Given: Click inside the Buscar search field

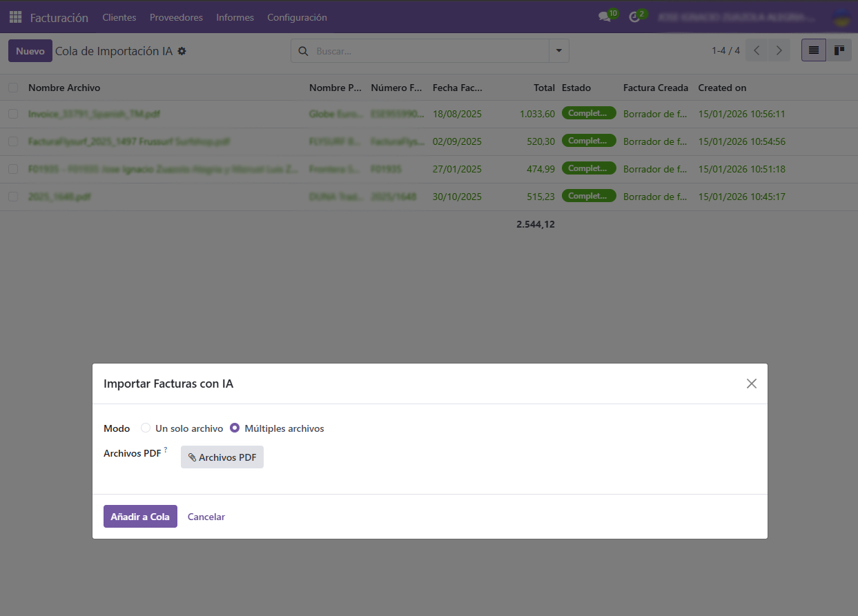Looking at the screenshot, I should (x=414, y=51).
